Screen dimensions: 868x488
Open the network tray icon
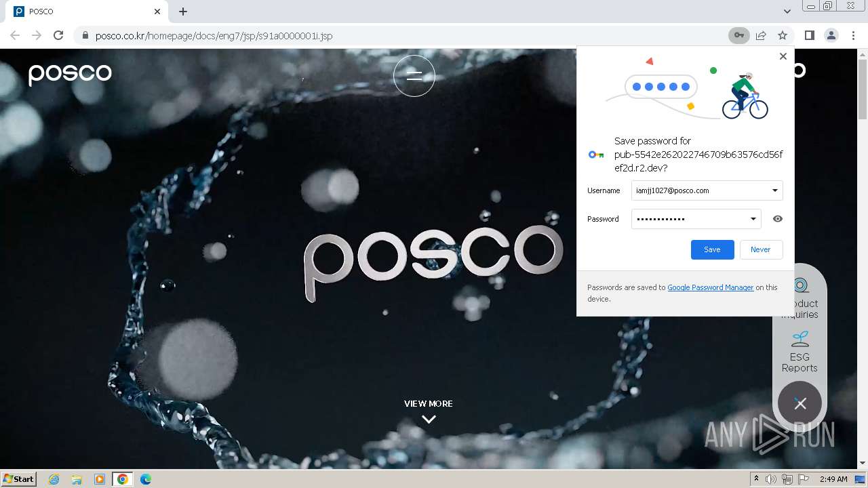pos(787,479)
